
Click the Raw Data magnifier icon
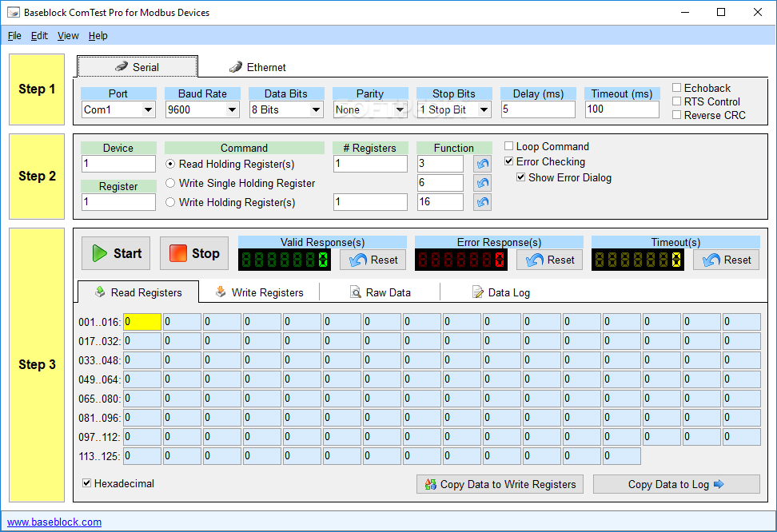pos(355,292)
